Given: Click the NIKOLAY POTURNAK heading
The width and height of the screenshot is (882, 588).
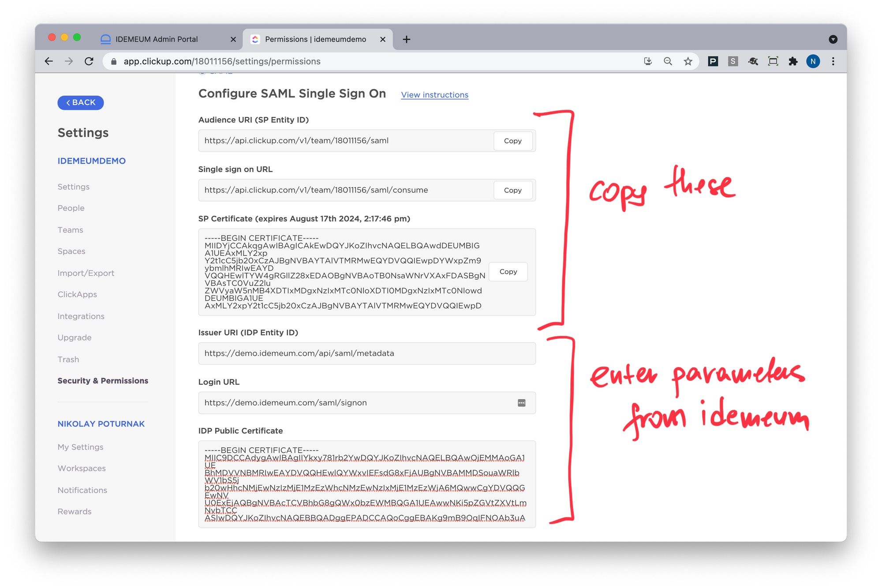Looking at the screenshot, I should point(101,424).
